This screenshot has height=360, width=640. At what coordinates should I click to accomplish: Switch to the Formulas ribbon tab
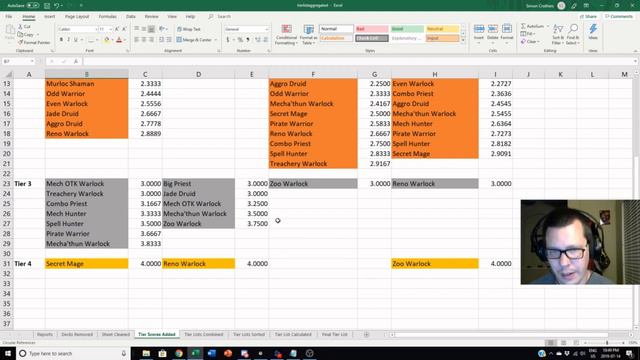107,17
